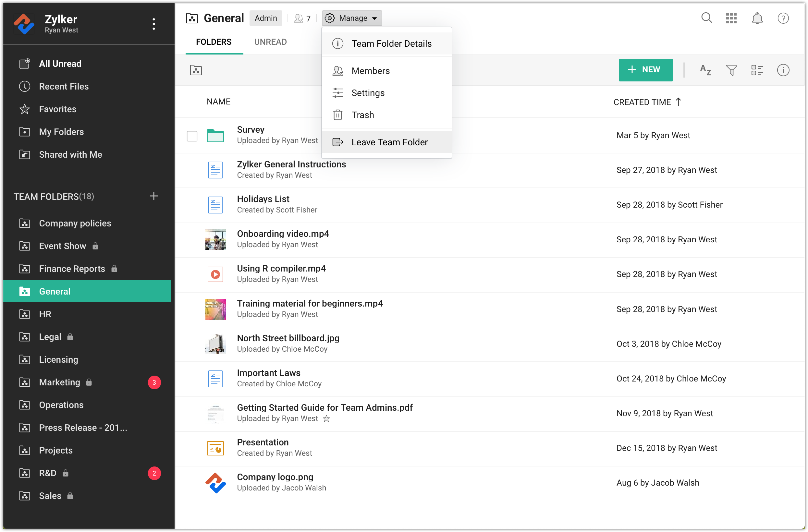Screen dimensions: 808x532
Task: Click the A-Z sort icon
Action: 705,70
